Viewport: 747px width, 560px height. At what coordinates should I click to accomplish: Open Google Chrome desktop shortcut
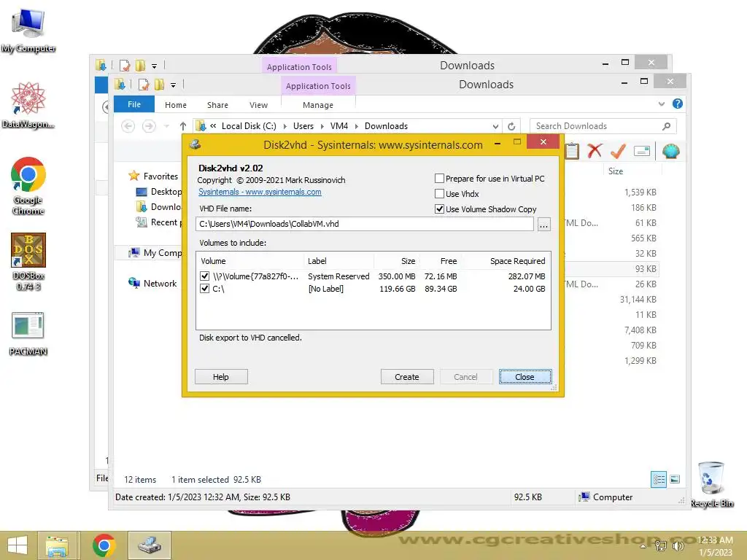pos(28,186)
